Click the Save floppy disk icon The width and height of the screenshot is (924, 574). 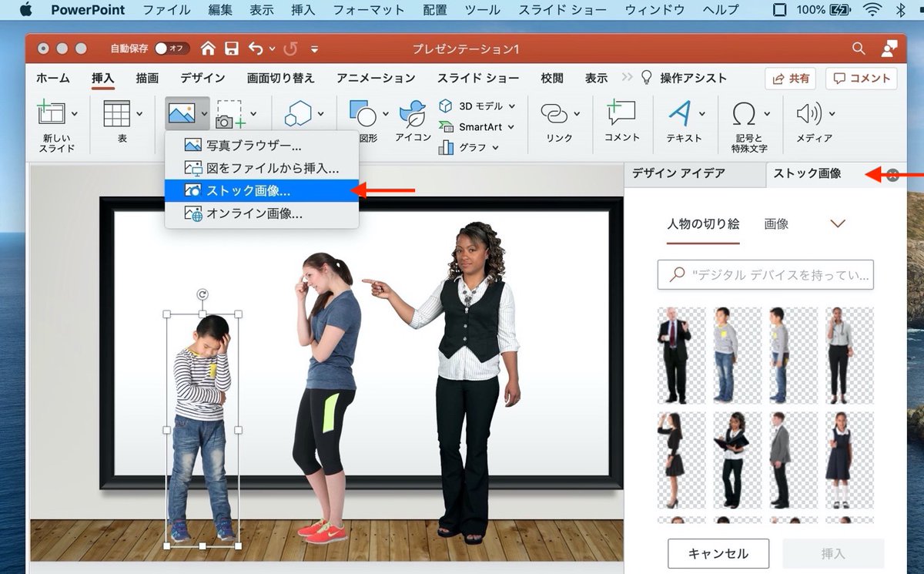point(231,49)
